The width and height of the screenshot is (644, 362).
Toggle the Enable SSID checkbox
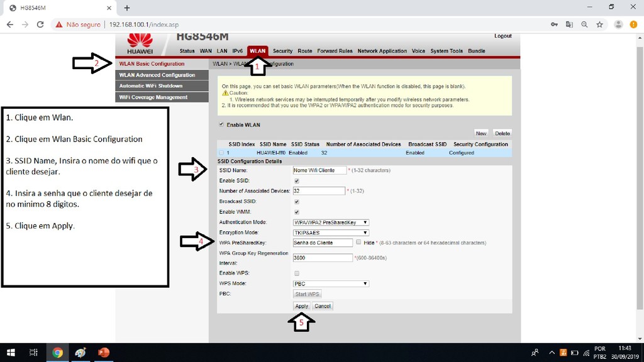pos(297,181)
